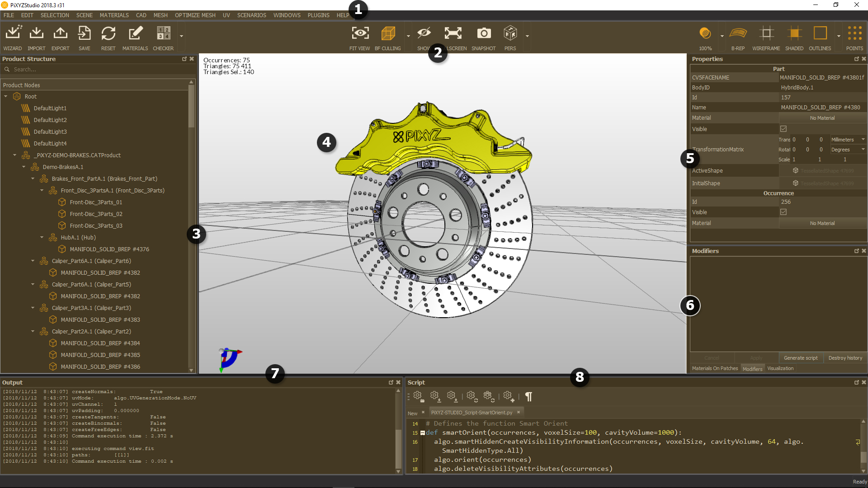
Task: Collapse the _PIXYZ-DEMO-BRAKES.CATProduct node
Action: point(15,155)
